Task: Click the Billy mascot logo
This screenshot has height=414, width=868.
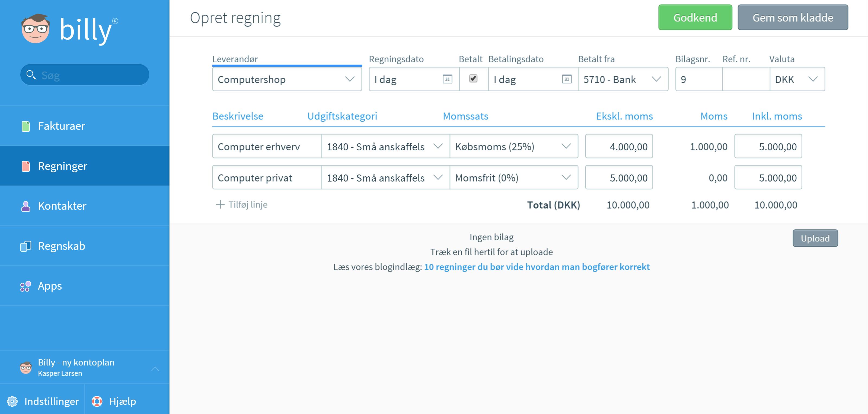Action: tap(35, 29)
